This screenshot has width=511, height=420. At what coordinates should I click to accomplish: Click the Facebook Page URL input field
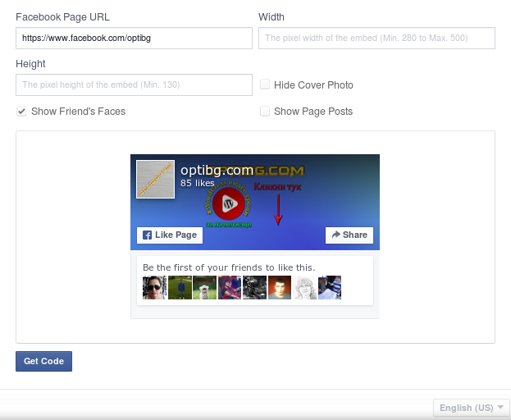[134, 38]
